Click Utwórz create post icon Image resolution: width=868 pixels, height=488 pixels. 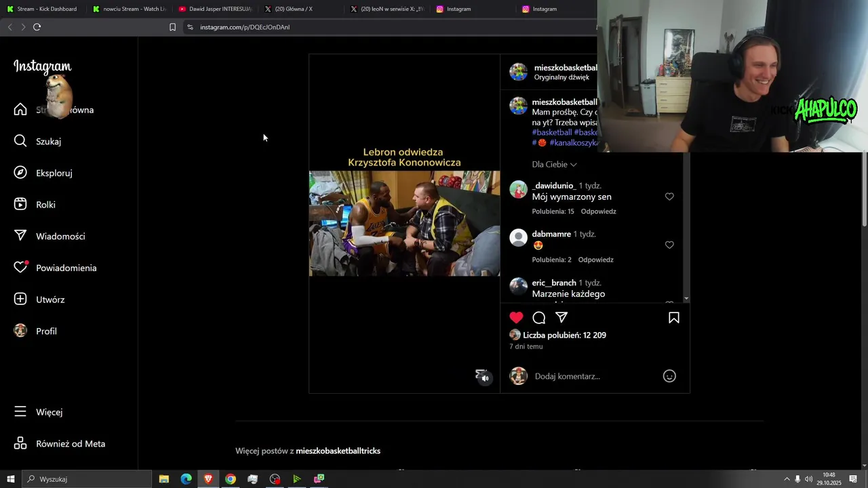[x=20, y=299]
